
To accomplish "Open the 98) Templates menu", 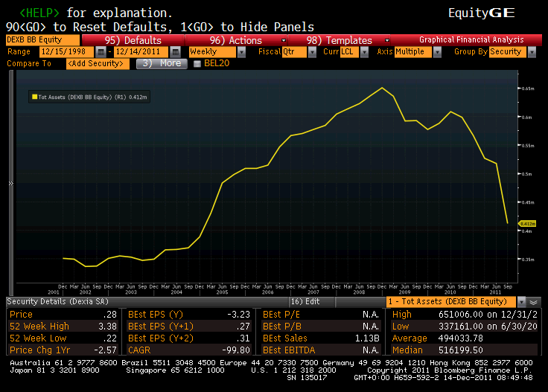I will pyautogui.click(x=339, y=40).
